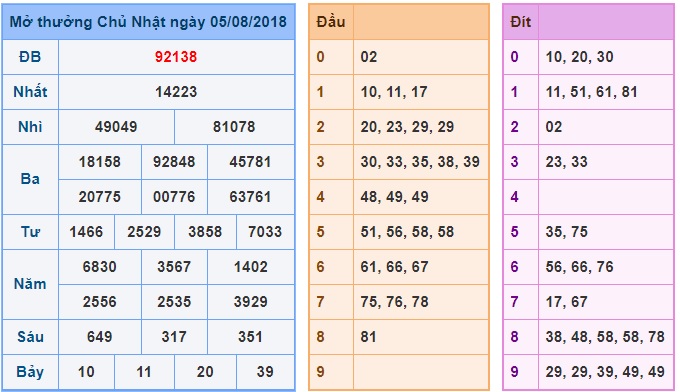Select the Đầu column header
This screenshot has width=680, height=392.
[331, 22]
